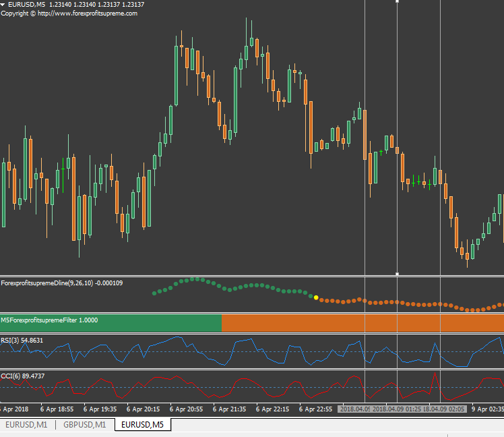Click the 2018.04.09 01:25 vertical line date label
The image size is (504, 437).
(x=397, y=409)
